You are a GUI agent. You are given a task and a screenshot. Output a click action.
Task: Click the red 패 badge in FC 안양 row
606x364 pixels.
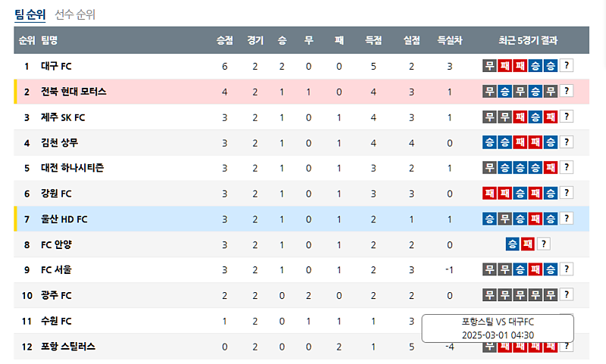point(528,244)
